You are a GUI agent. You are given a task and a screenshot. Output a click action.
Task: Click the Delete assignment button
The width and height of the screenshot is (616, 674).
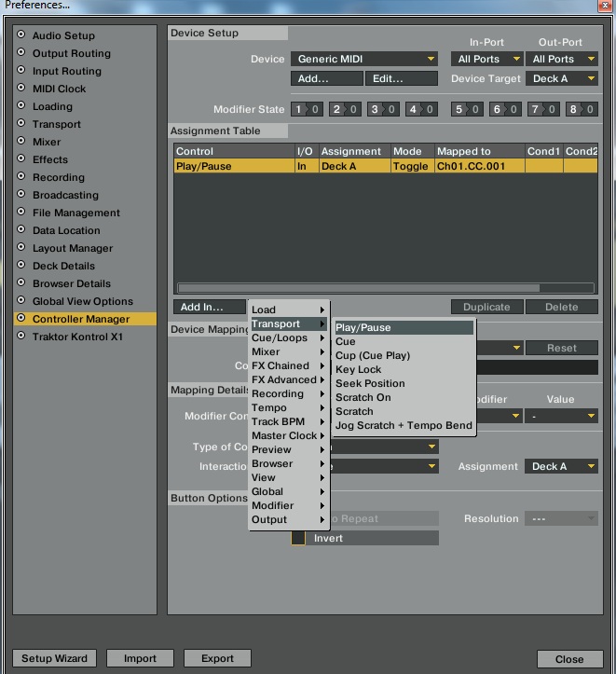pyautogui.click(x=561, y=307)
